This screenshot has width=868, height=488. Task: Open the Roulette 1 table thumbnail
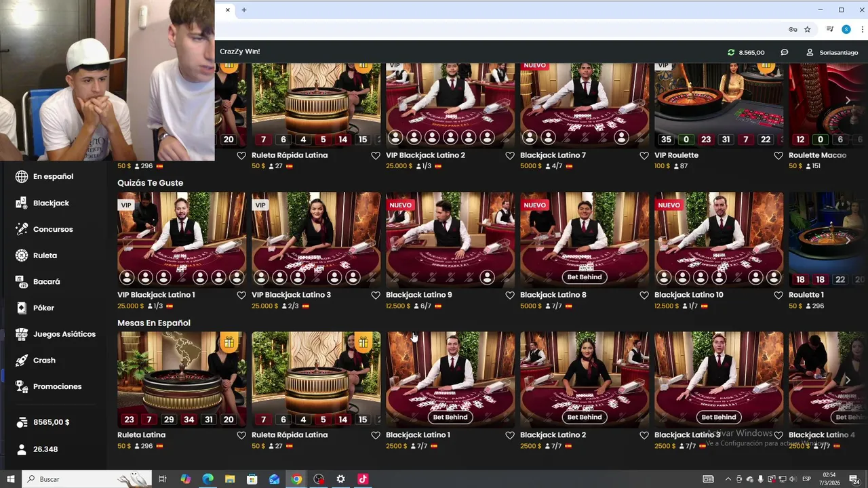tap(828, 240)
